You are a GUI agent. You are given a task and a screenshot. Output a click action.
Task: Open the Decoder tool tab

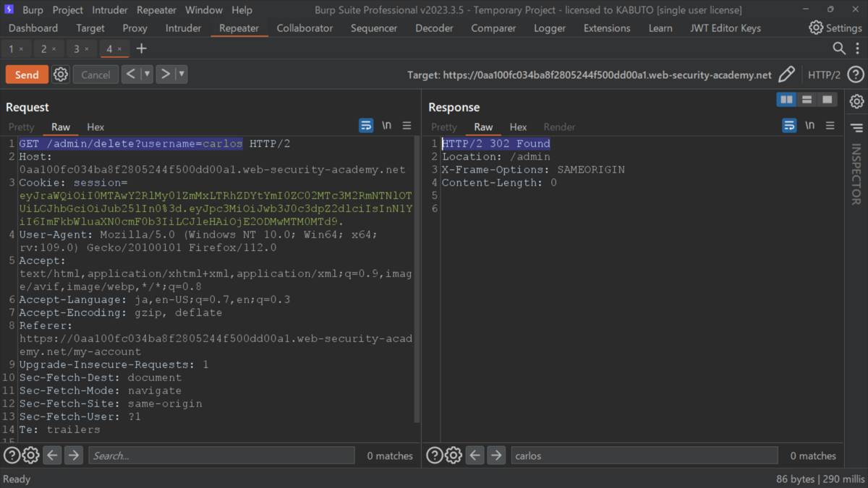[x=434, y=28]
